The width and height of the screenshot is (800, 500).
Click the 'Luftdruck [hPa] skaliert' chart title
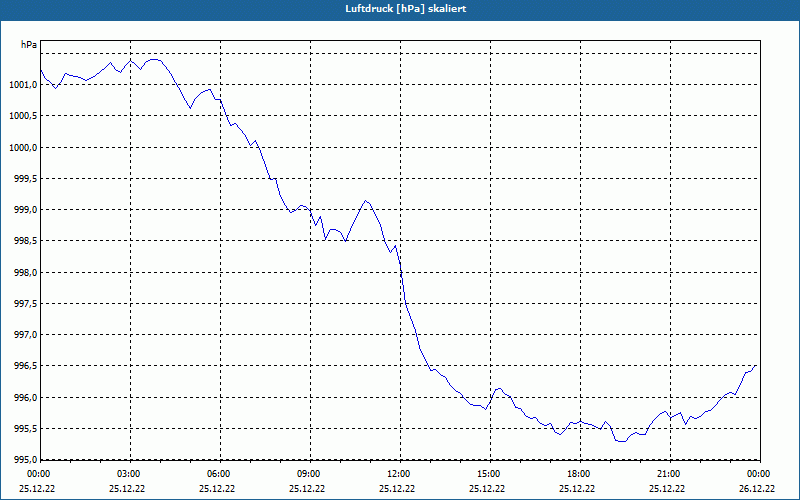pos(406,9)
